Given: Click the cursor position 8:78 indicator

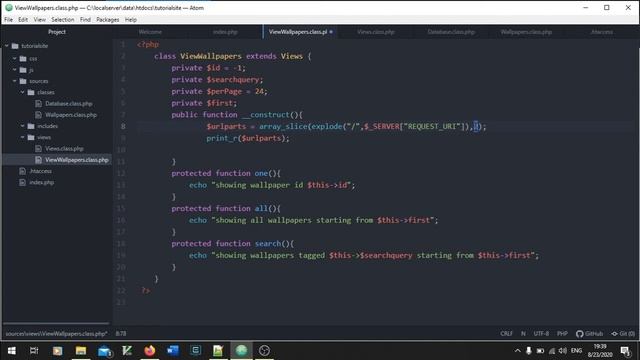Looking at the screenshot, I should [121, 333].
